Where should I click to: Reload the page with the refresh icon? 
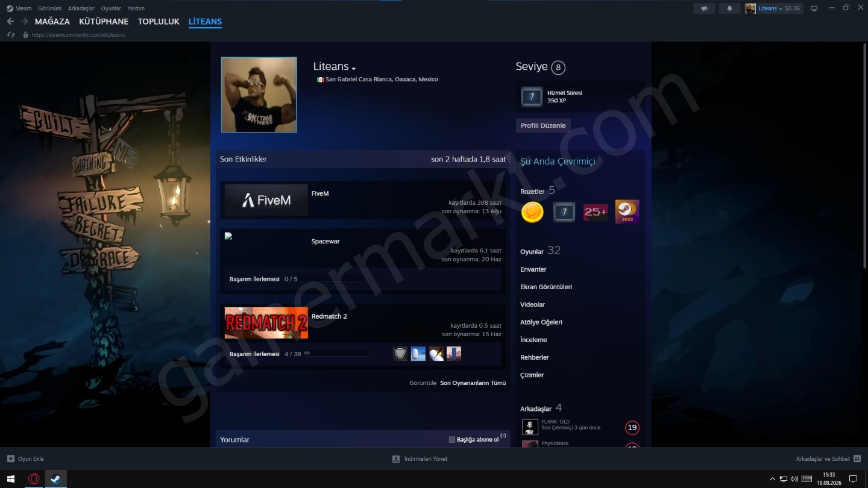10,35
